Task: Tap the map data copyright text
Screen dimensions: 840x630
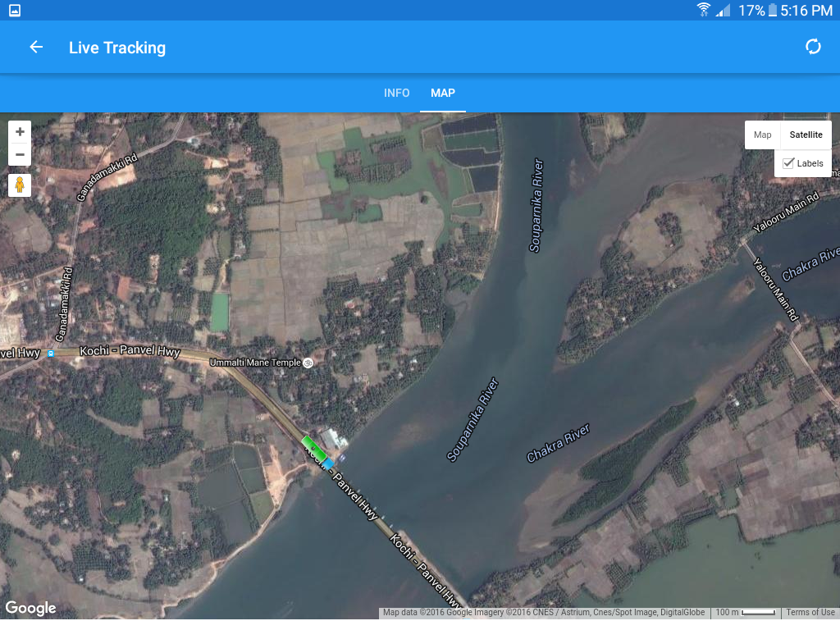Action: pyautogui.click(x=544, y=612)
